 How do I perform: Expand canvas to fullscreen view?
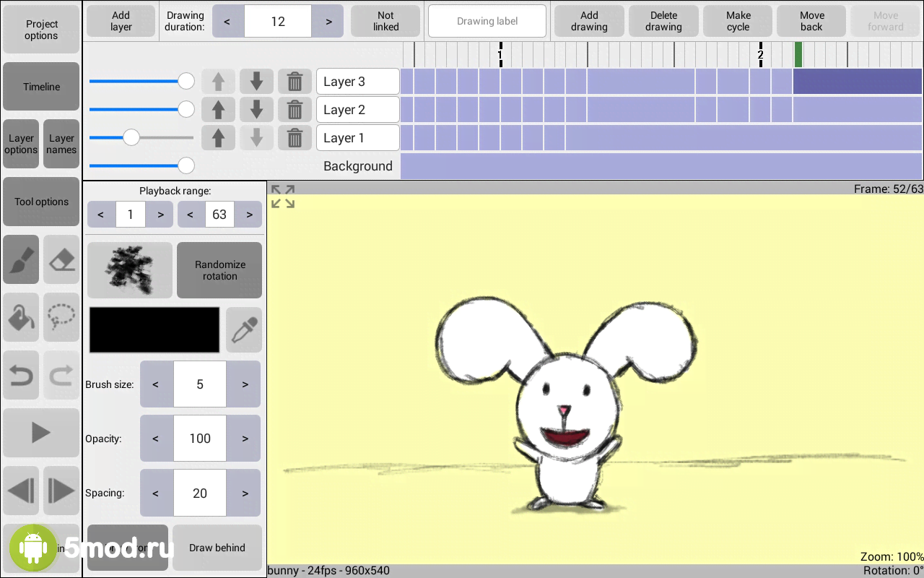[283, 197]
